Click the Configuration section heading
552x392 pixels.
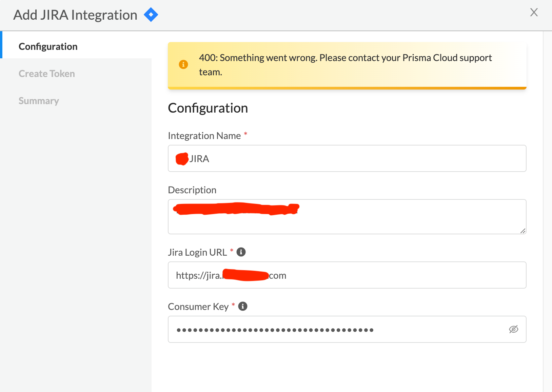click(208, 108)
